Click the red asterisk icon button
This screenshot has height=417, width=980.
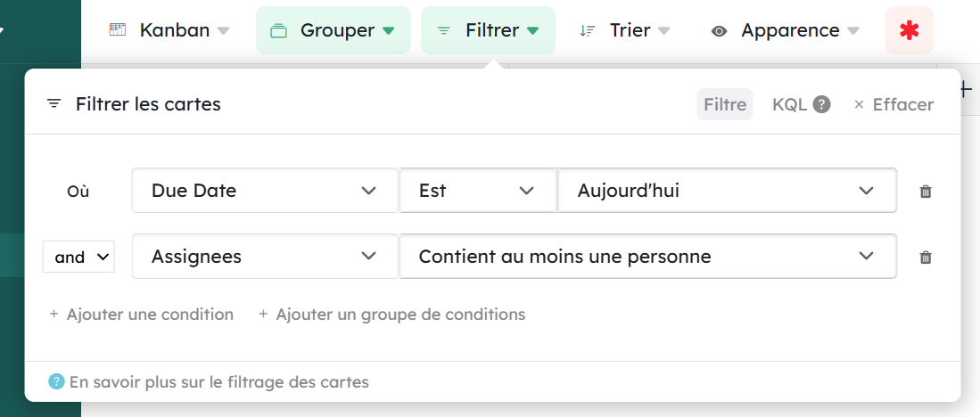point(909,30)
